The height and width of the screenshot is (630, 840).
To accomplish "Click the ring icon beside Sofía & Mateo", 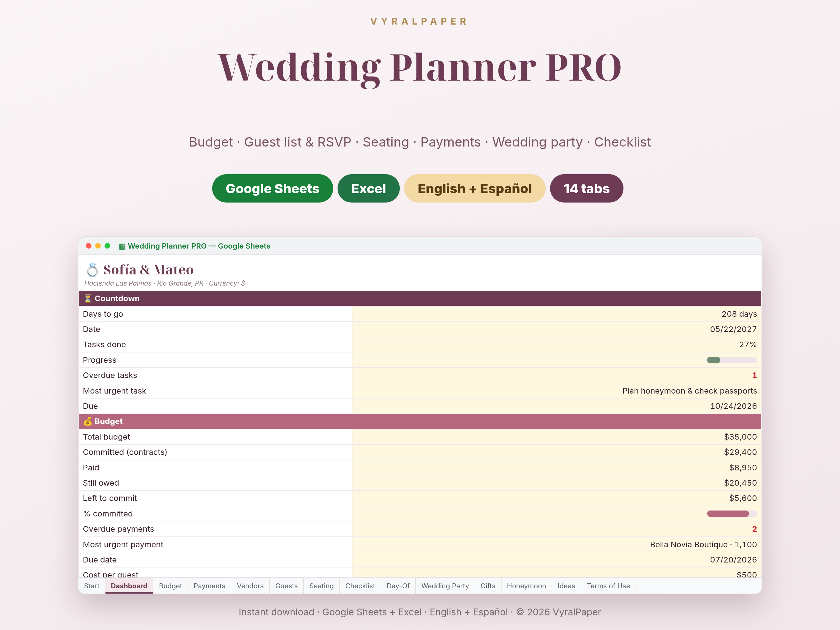I will (92, 270).
